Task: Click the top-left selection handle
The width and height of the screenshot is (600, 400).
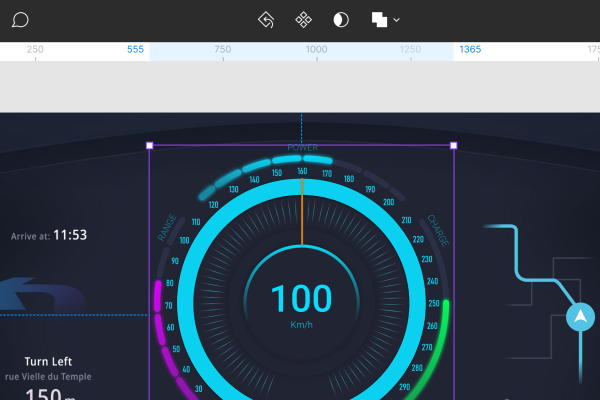Action: [150, 146]
